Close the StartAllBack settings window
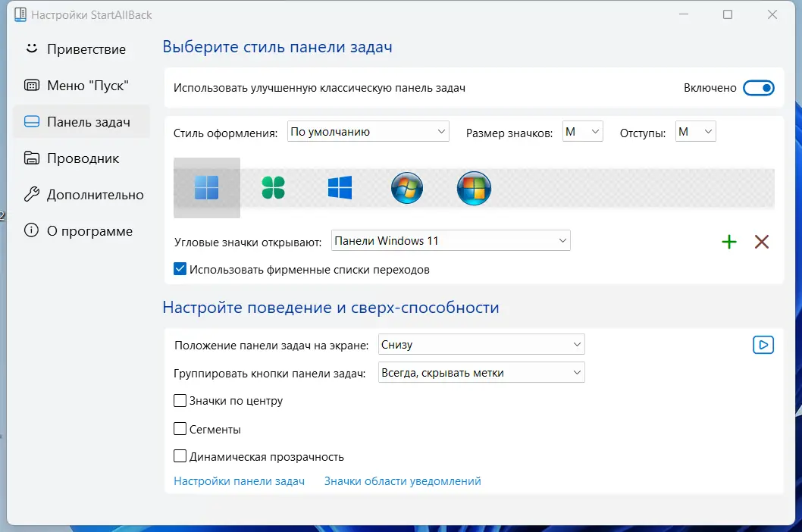The width and height of the screenshot is (802, 532). [772, 14]
